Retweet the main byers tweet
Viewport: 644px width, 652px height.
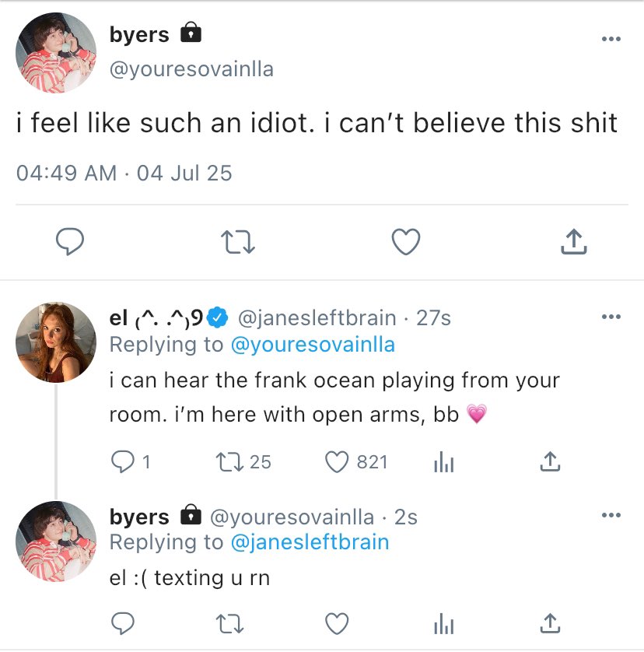click(x=238, y=243)
